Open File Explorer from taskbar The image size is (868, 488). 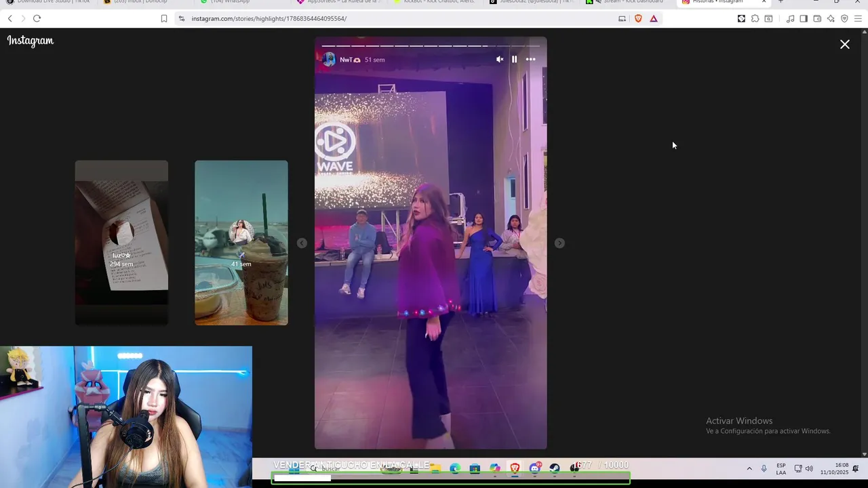(435, 468)
